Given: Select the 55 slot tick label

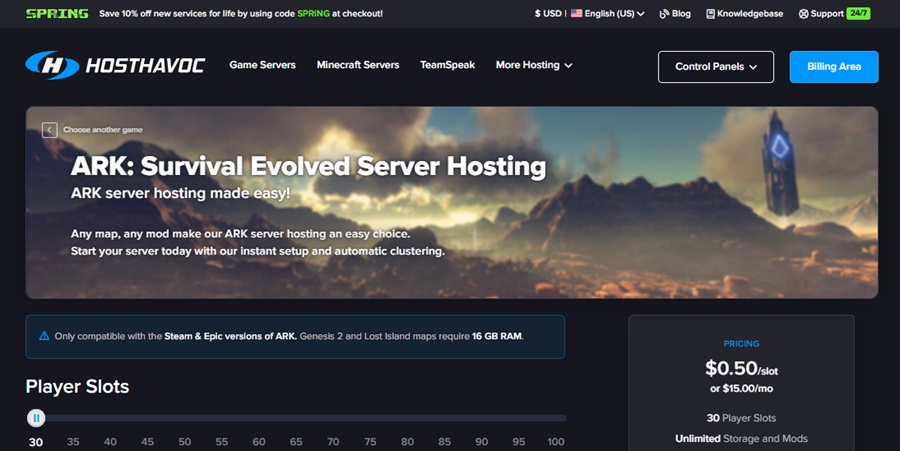Looking at the screenshot, I should pos(222,442).
